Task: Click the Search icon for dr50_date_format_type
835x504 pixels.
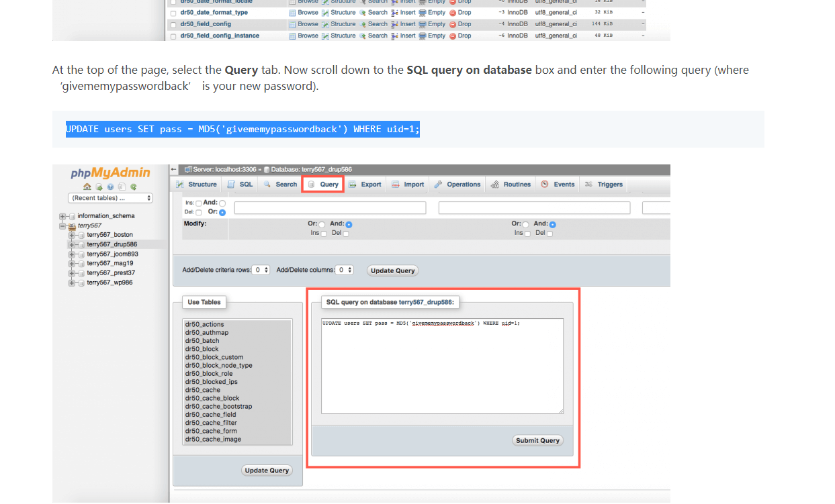Action: point(363,13)
